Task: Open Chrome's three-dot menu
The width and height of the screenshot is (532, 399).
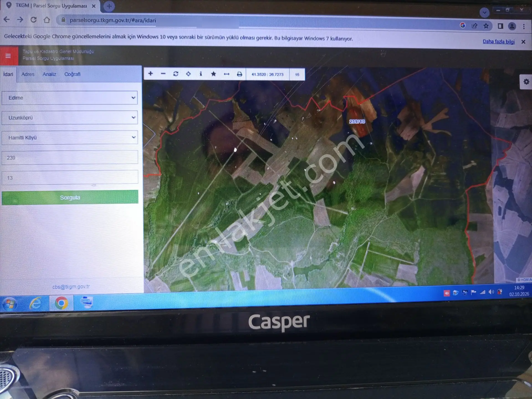Action: 524,27
